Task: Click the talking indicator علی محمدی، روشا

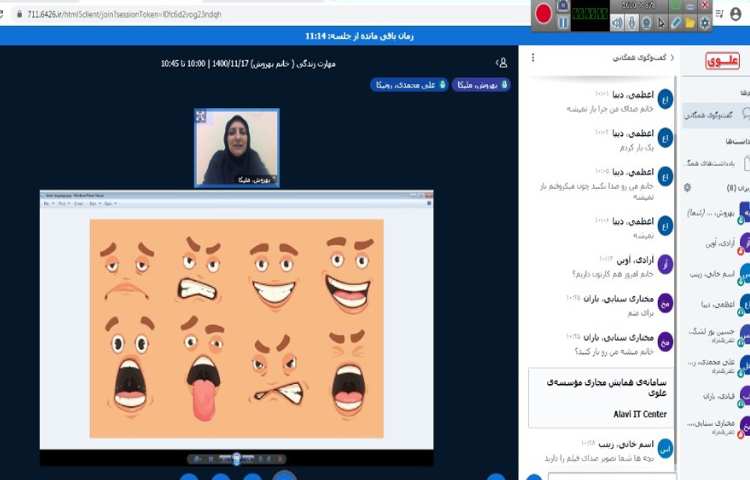Action: pyautogui.click(x=409, y=85)
